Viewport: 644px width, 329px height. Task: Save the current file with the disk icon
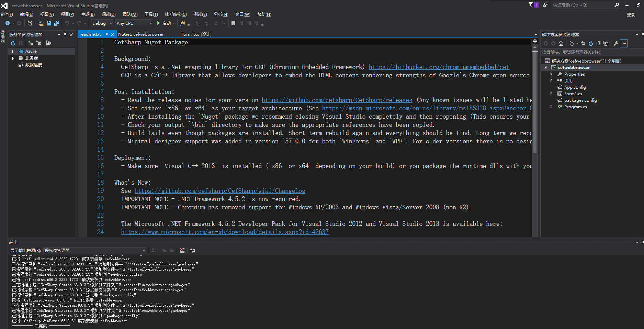click(x=49, y=23)
